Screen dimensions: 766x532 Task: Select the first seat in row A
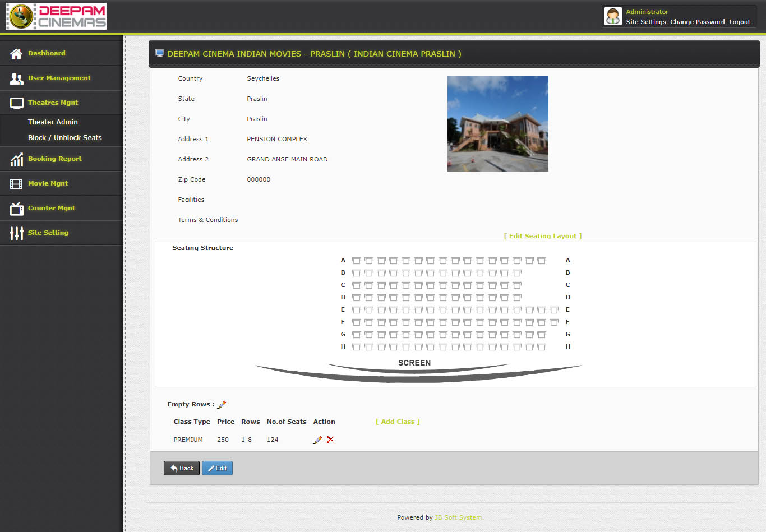[356, 261]
